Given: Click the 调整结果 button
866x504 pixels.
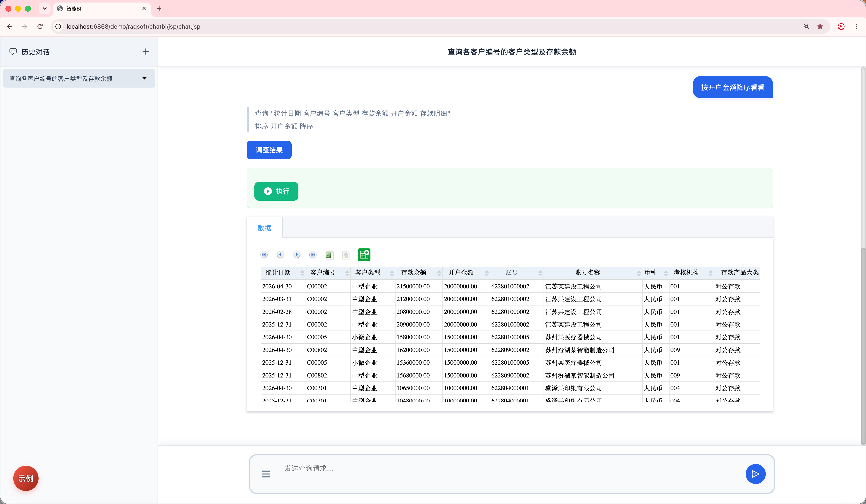Looking at the screenshot, I should tap(269, 150).
